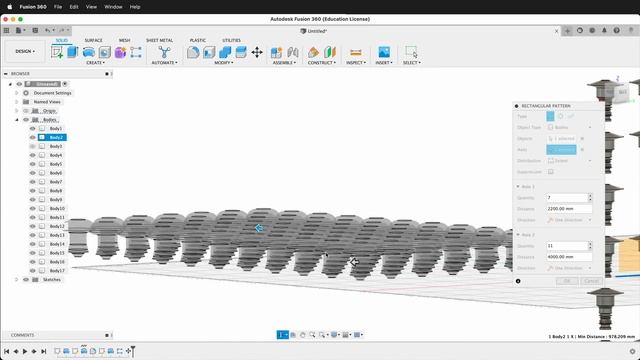This screenshot has width=640, height=360.
Task: Click the Distance field showing 2200.00 mm
Action: (569, 209)
